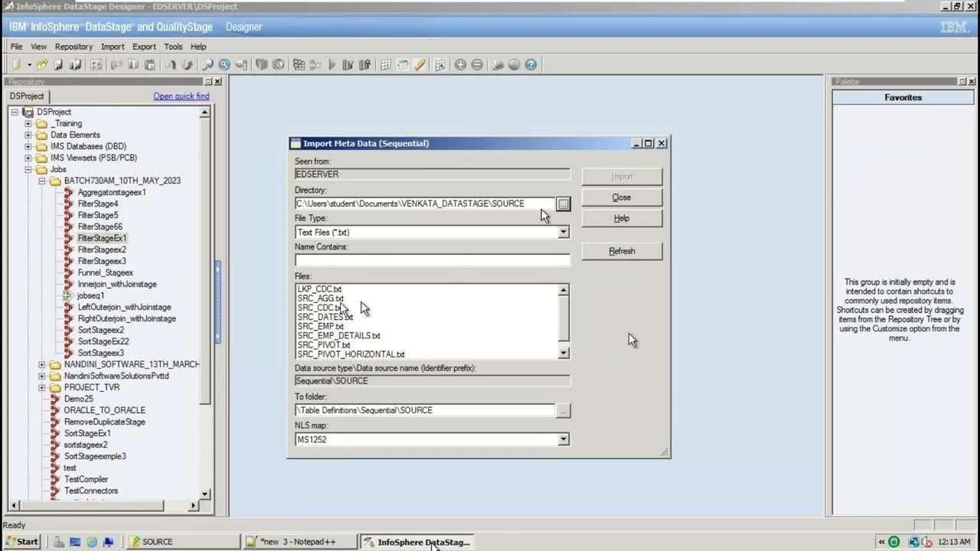Click the blue Help question mark icon
The height and width of the screenshot is (551, 980).
point(531,65)
